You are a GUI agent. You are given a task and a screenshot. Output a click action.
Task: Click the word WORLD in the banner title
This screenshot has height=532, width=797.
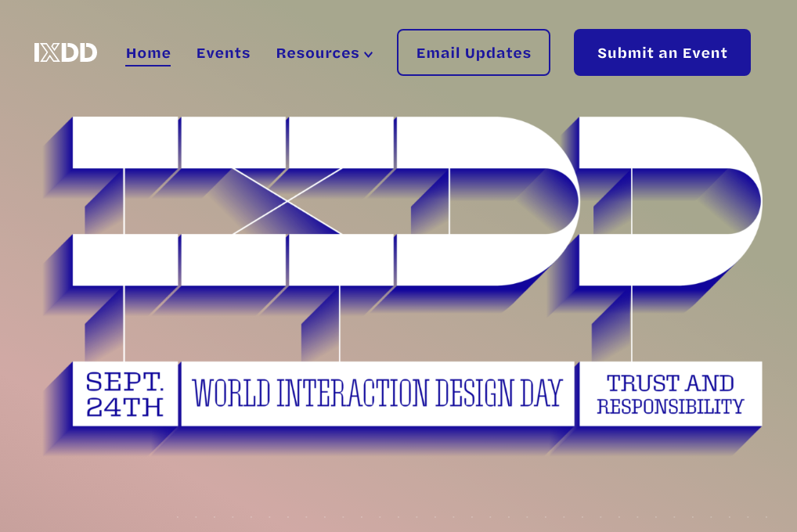click(x=231, y=394)
